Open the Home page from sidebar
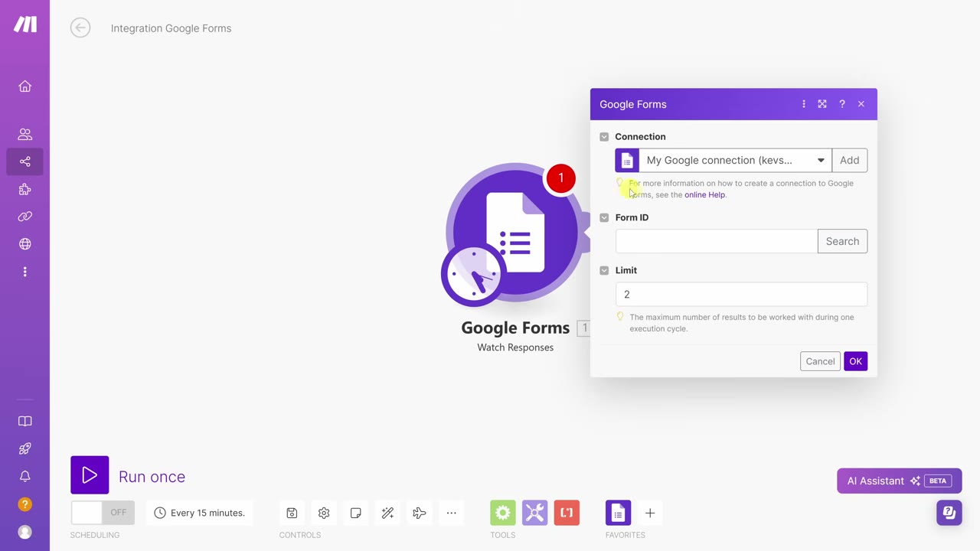 (x=25, y=86)
